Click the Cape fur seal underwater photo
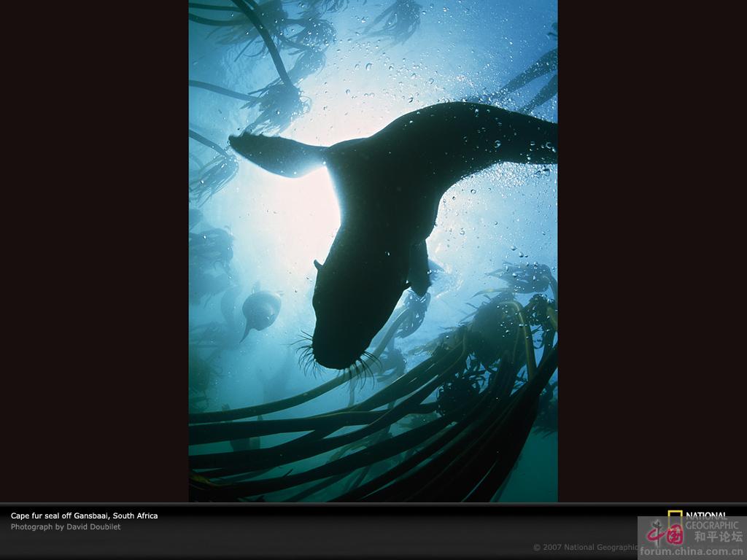 tap(373, 251)
